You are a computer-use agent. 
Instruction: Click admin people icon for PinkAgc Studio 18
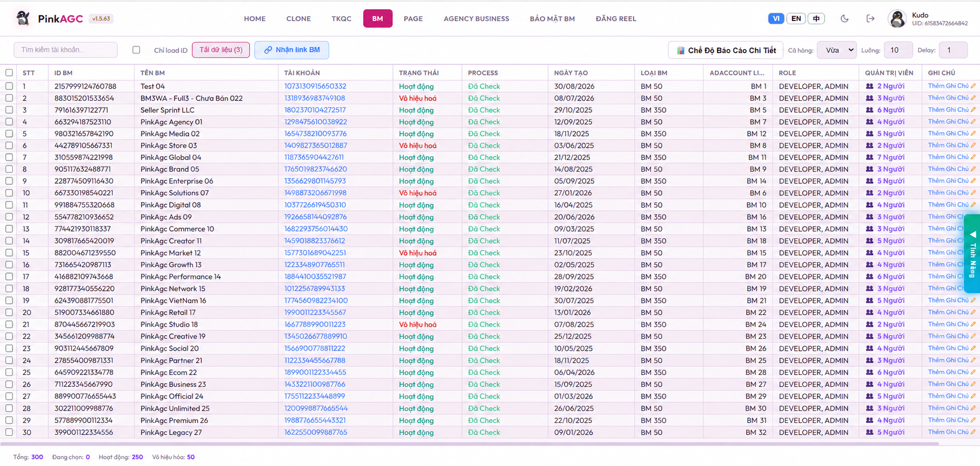[x=870, y=324]
